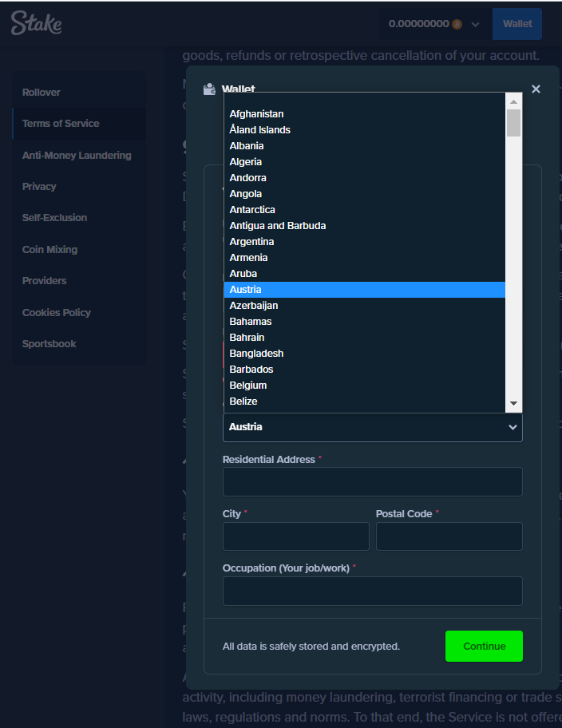Click scroll down arrow of country list
Viewport: 562px width, 728px height.
point(514,404)
